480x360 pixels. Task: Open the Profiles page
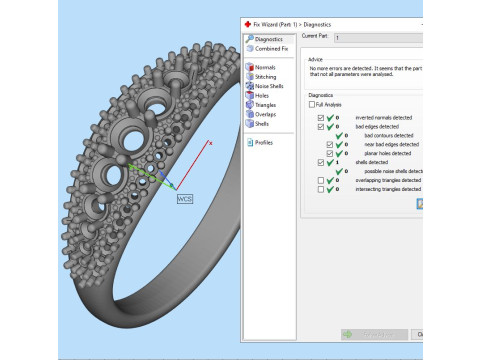point(260,143)
